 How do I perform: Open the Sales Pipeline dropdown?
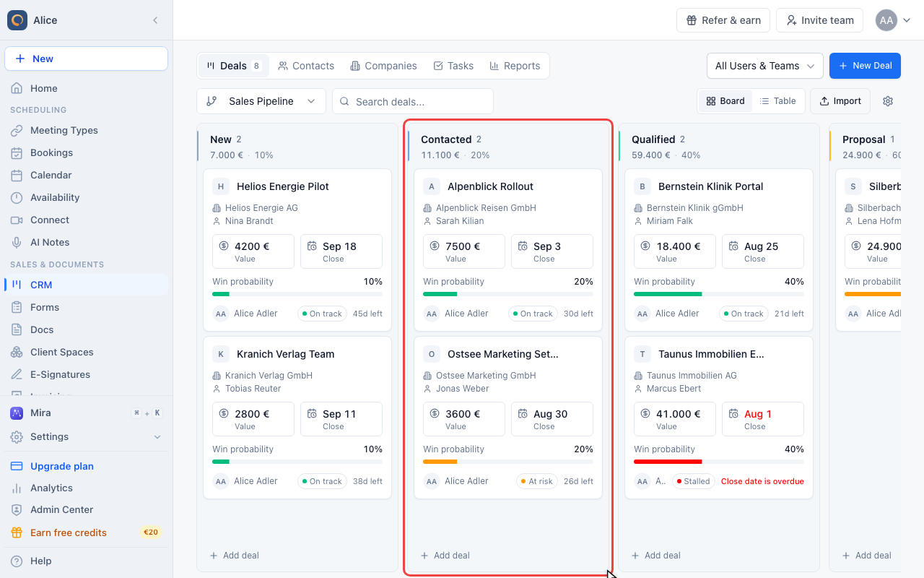pyautogui.click(x=261, y=101)
